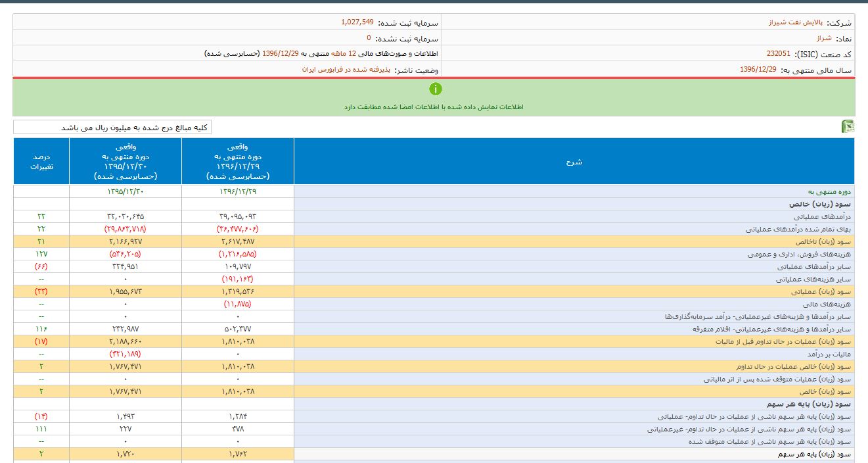
Task: Click the change percent ۱۱۱
Action: click(x=41, y=429)
